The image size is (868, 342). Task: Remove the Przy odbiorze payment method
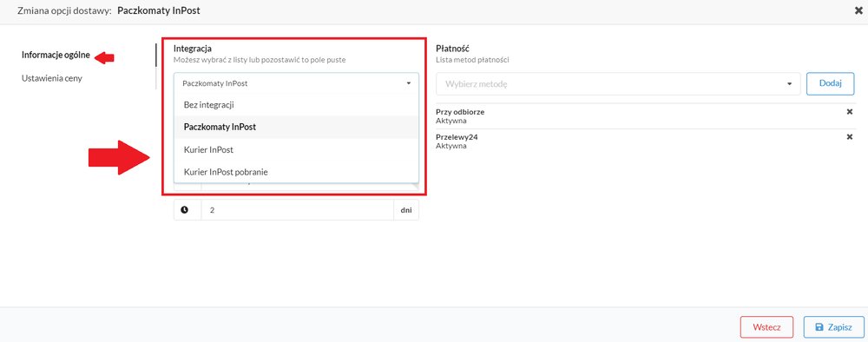(850, 112)
